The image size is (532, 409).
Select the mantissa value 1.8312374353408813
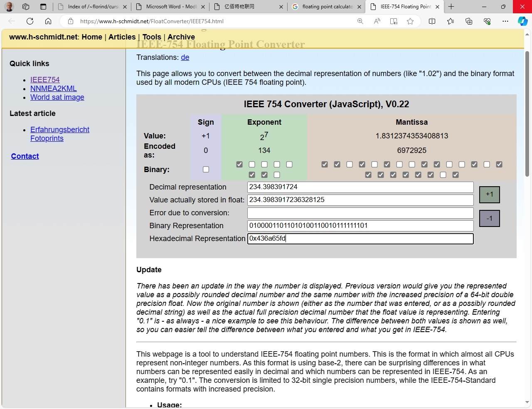point(412,136)
